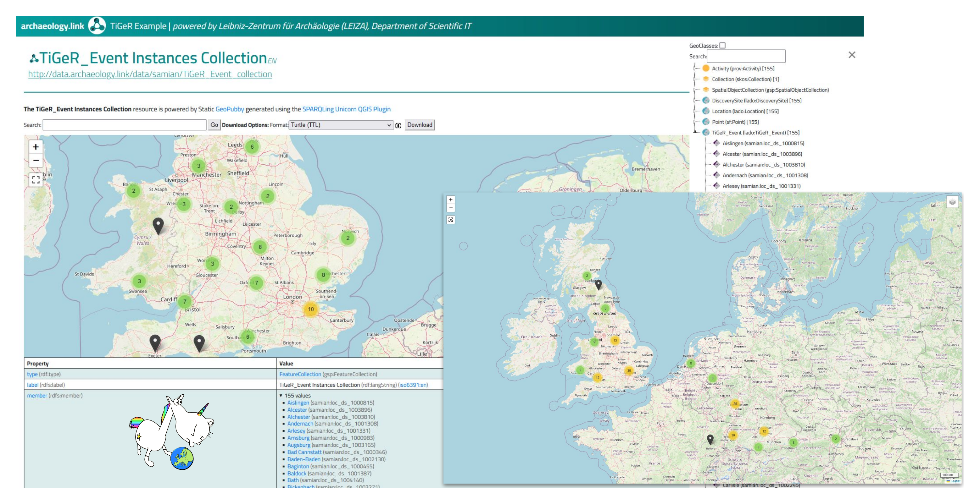Click the download format info icon

pos(398,125)
